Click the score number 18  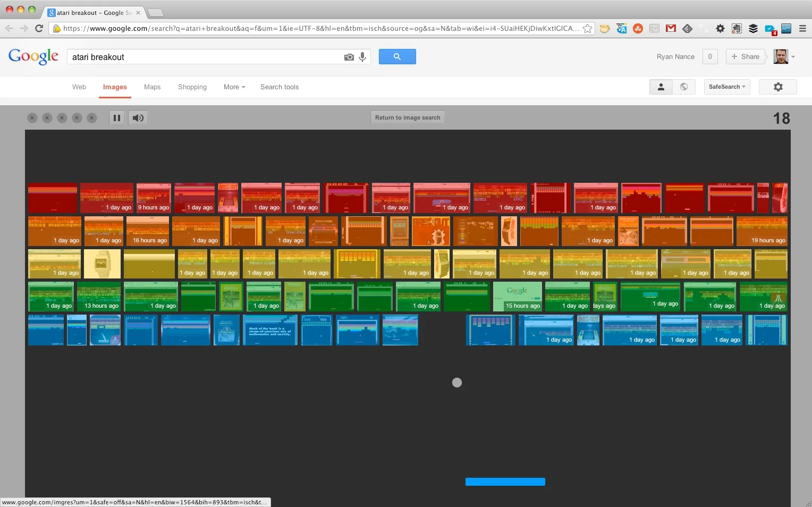click(x=781, y=118)
